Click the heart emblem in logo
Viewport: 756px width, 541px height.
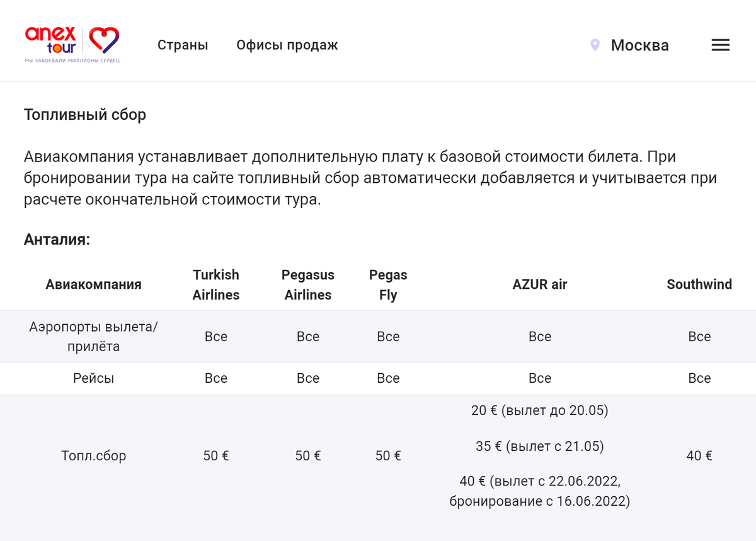click(103, 40)
